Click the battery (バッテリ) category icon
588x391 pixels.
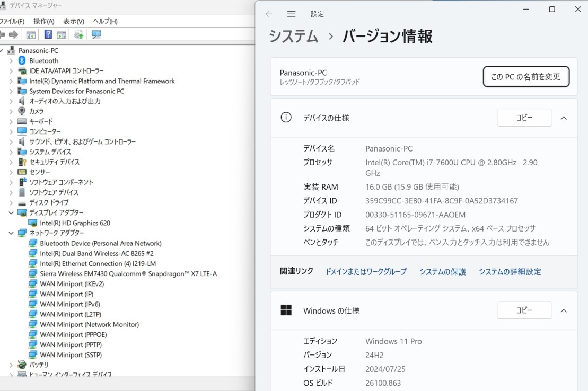[22, 365]
